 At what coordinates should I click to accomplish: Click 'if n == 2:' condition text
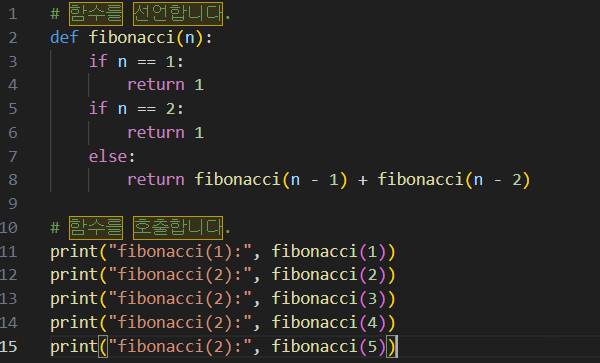[x=136, y=109]
